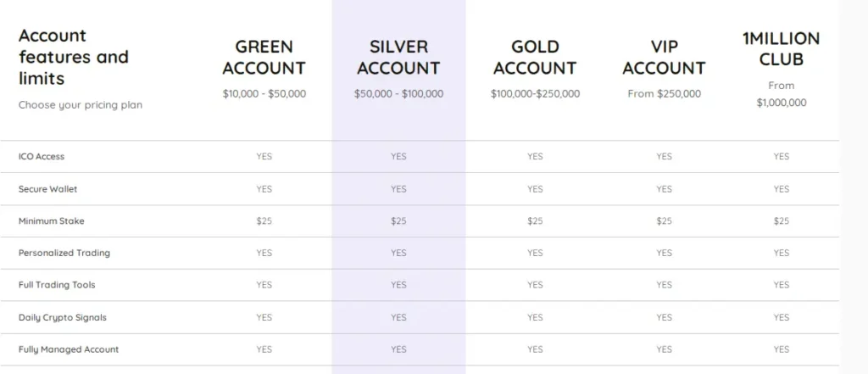Screen dimensions: 868x374
Task: Click the $50,000 - $100,000 price range
Action: 398,94
